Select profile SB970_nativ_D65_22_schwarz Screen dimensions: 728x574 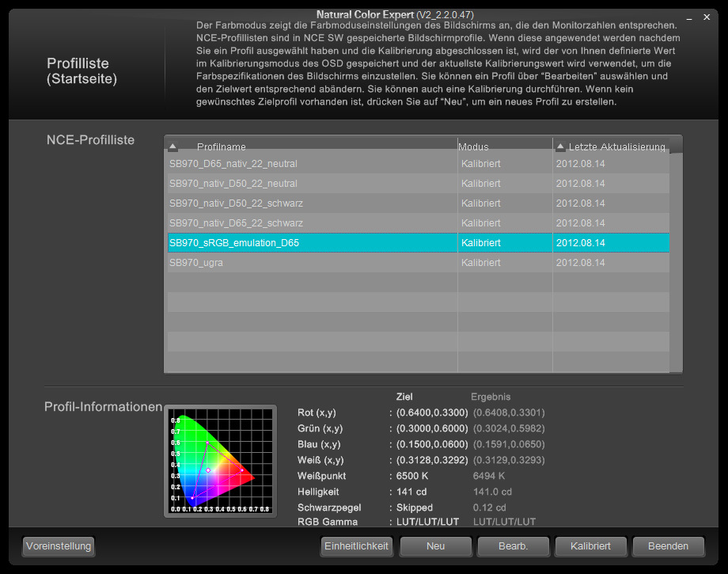[419, 223]
